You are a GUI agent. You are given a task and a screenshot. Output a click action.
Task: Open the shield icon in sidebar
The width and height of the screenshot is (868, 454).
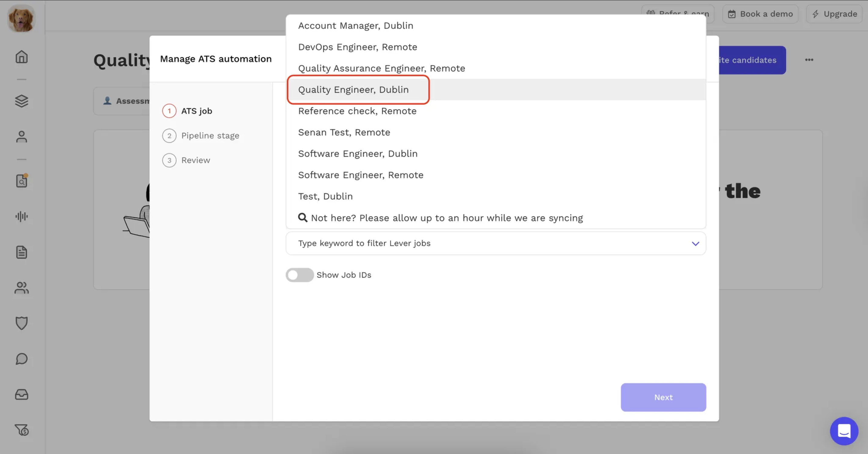pos(22,323)
